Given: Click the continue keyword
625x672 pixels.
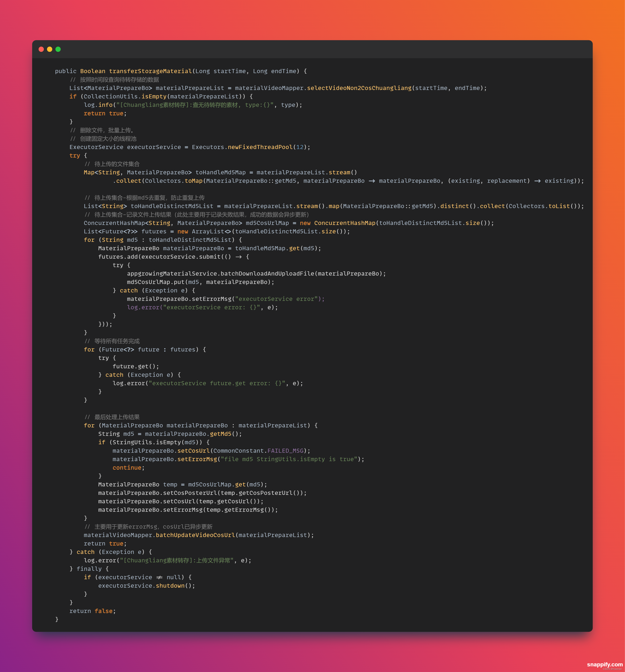Looking at the screenshot, I should click(127, 468).
